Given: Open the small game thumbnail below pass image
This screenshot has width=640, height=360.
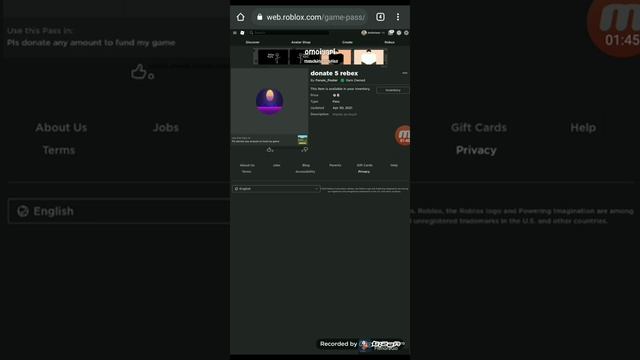Looking at the screenshot, I should click(x=302, y=140).
